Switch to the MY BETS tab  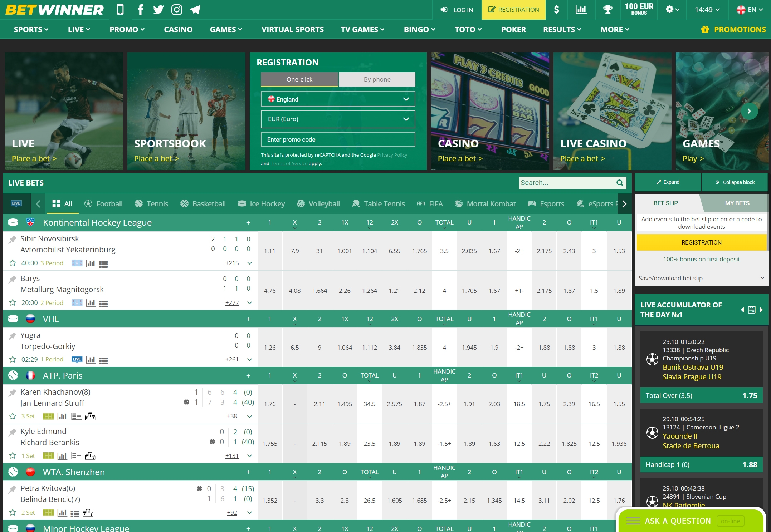[738, 203]
